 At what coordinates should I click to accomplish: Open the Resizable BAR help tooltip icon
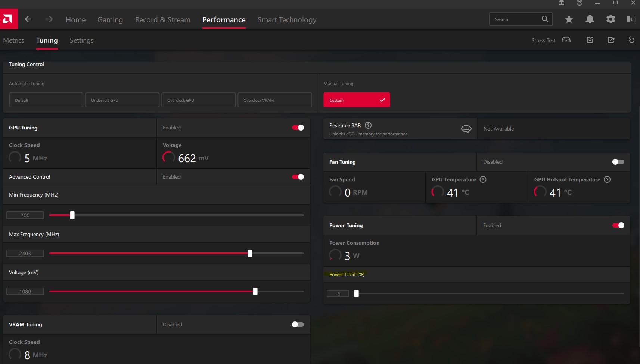pos(368,125)
